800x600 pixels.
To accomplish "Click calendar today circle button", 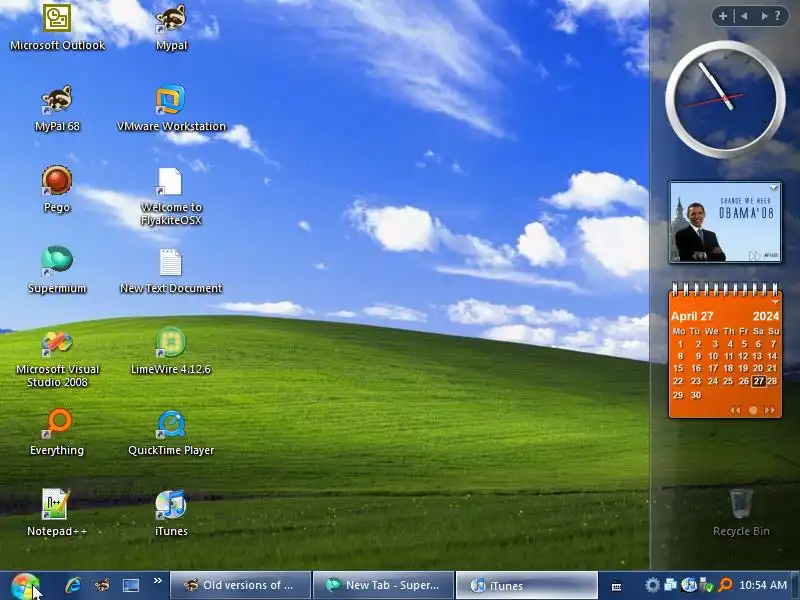I will 753,410.
